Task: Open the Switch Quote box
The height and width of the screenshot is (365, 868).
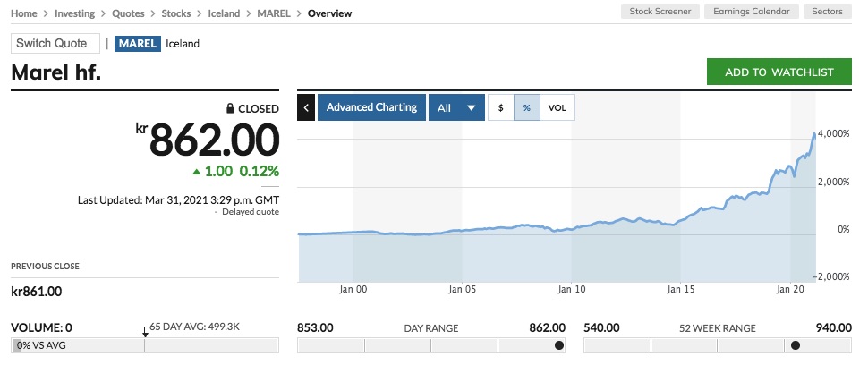Action: pos(55,44)
